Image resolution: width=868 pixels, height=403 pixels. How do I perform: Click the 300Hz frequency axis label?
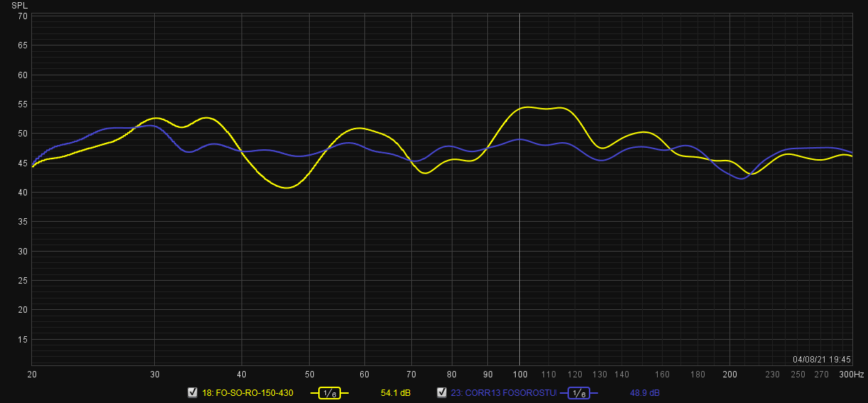coord(852,374)
